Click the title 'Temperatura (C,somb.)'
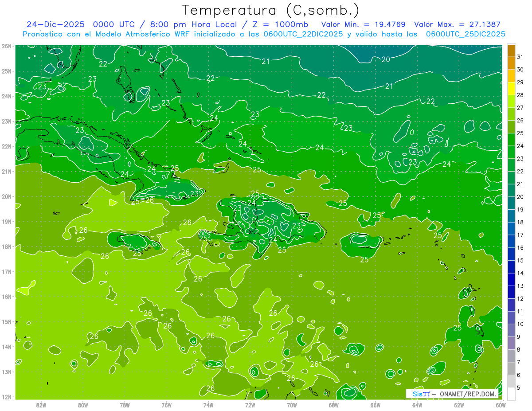Image resolution: width=532 pixels, height=411 pixels. click(270, 10)
